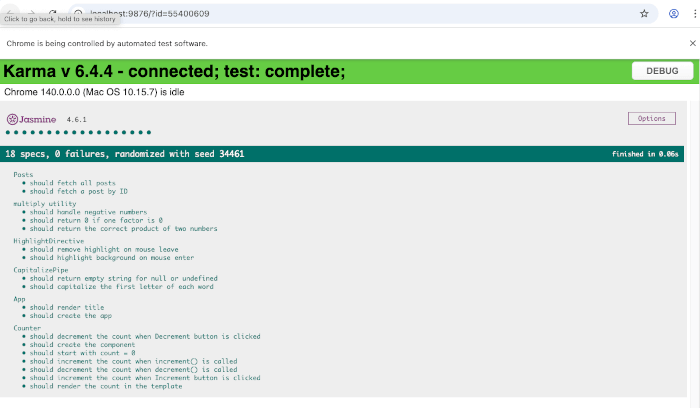The width and height of the screenshot is (700, 408).
Task: Bookmark this page with the star icon
Action: click(644, 14)
